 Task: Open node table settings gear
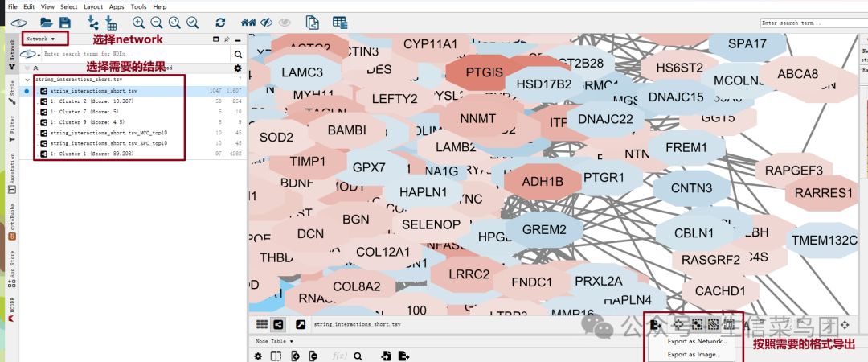(258, 356)
